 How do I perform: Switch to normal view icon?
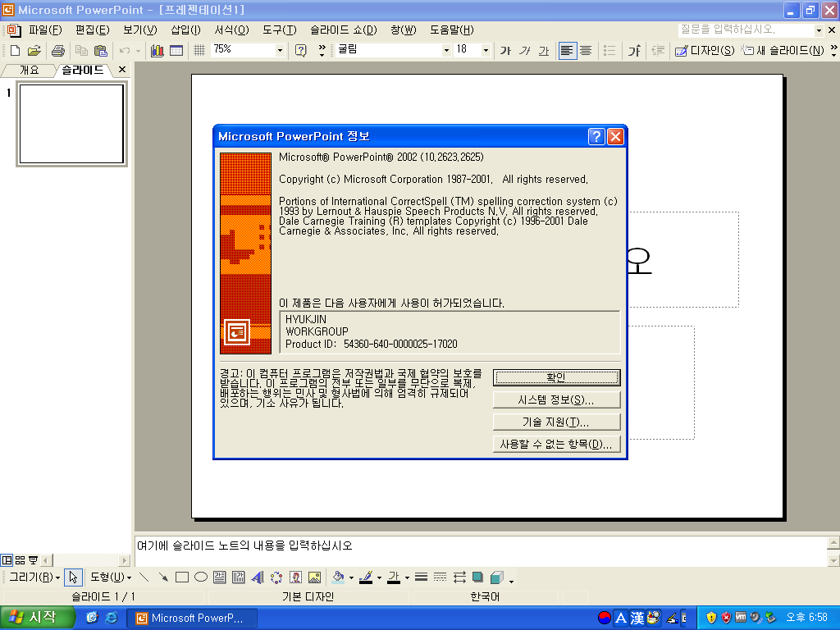coord(7,560)
